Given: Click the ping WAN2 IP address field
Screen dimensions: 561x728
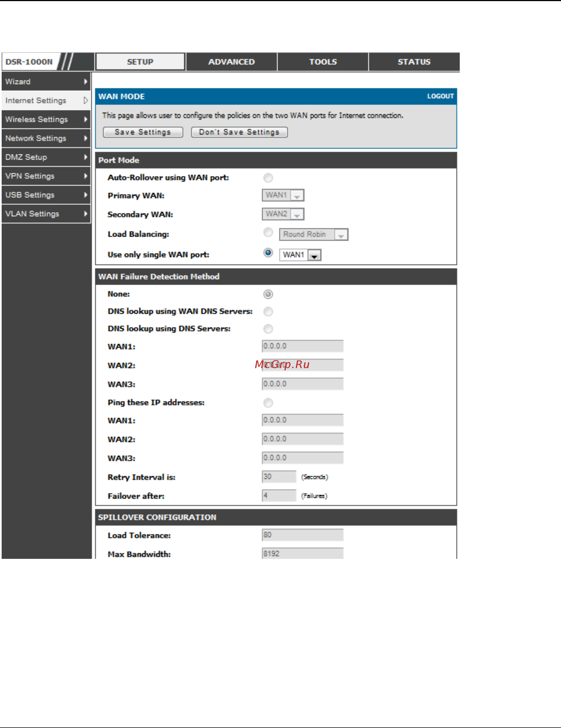Looking at the screenshot, I should [x=303, y=439].
